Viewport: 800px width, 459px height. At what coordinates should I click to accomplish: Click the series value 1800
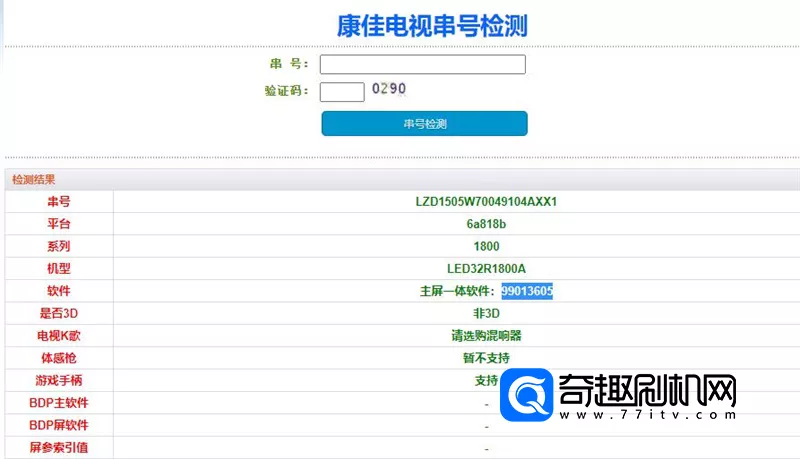(x=486, y=246)
